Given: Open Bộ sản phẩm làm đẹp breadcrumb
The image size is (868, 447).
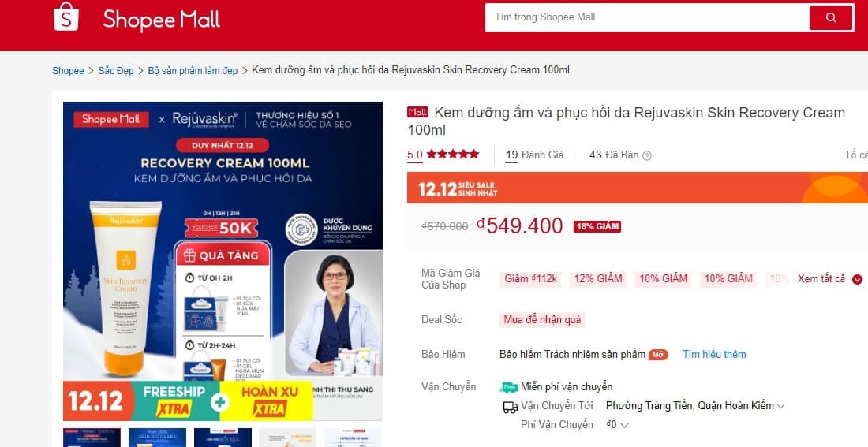Looking at the screenshot, I should point(193,70).
